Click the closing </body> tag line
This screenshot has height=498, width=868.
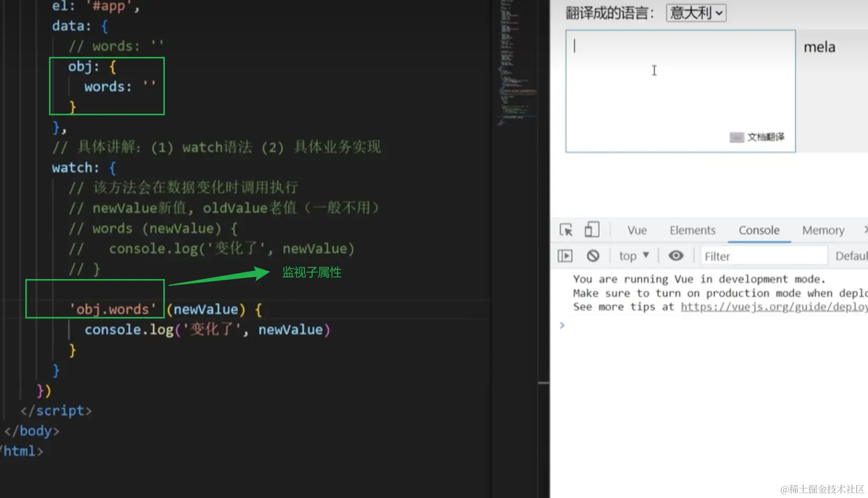32,431
